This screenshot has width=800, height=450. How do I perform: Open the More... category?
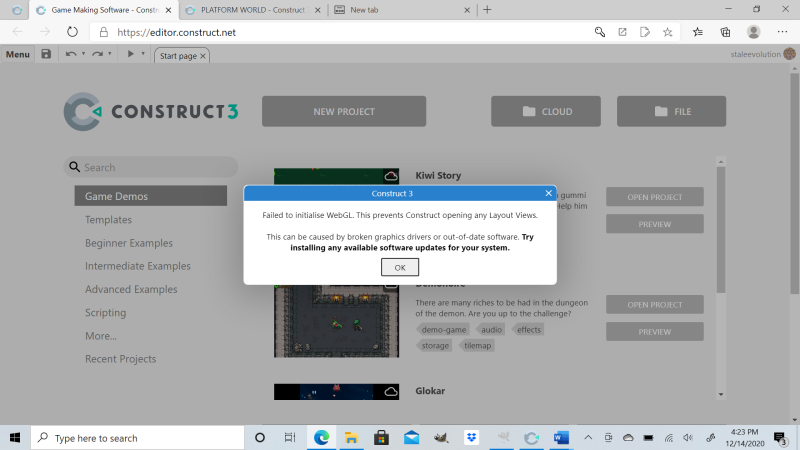click(101, 336)
